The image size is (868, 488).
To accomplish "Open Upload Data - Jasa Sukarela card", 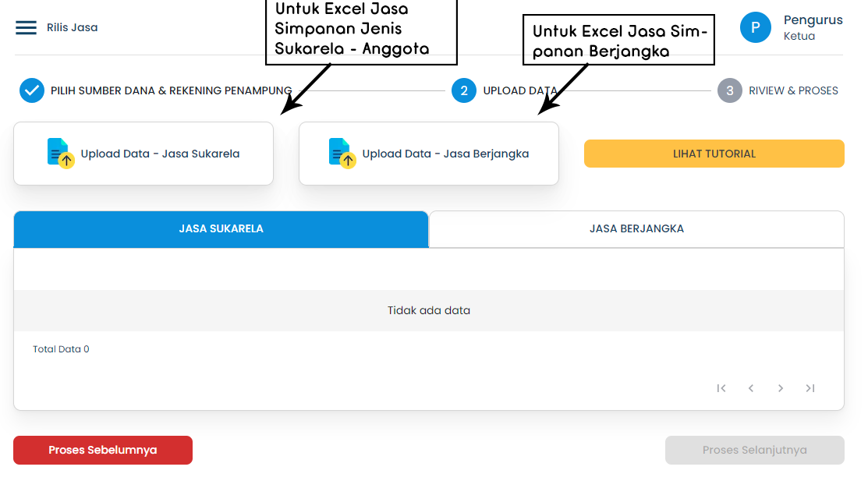I will [x=143, y=153].
